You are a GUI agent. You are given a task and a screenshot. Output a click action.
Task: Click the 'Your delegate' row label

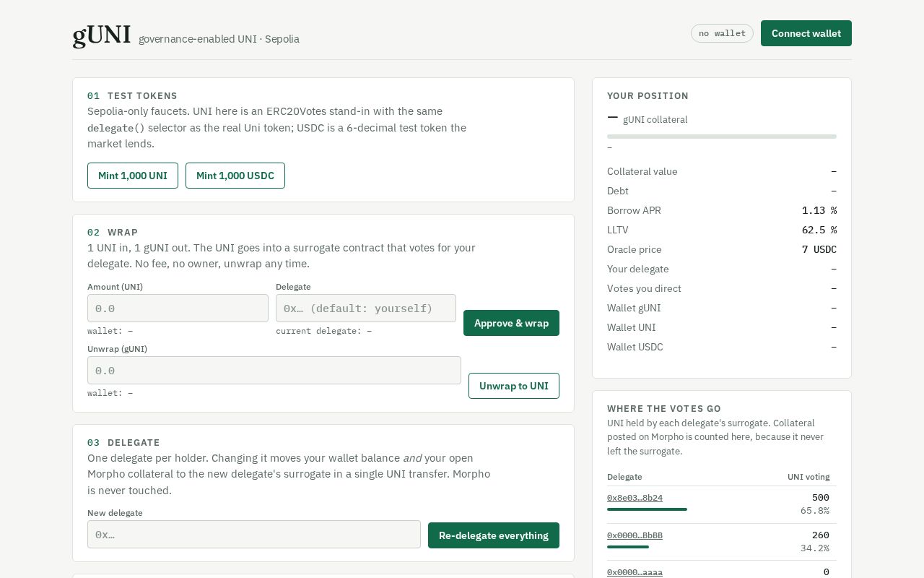coord(638,269)
